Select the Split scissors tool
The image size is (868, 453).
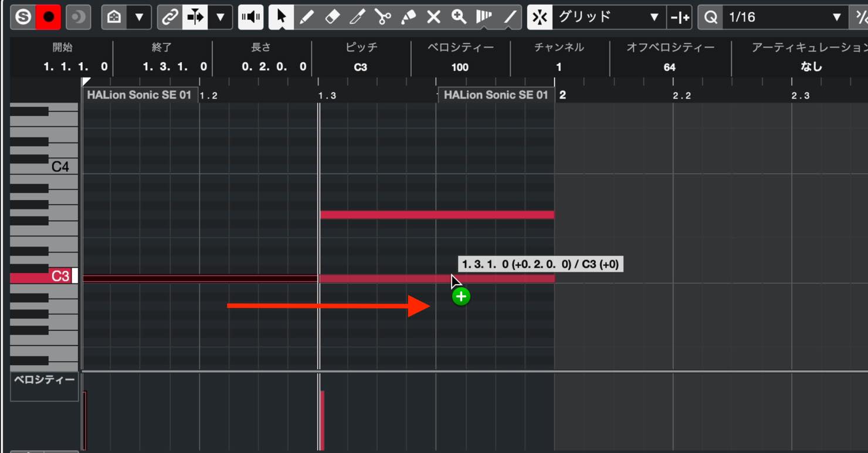tap(383, 17)
